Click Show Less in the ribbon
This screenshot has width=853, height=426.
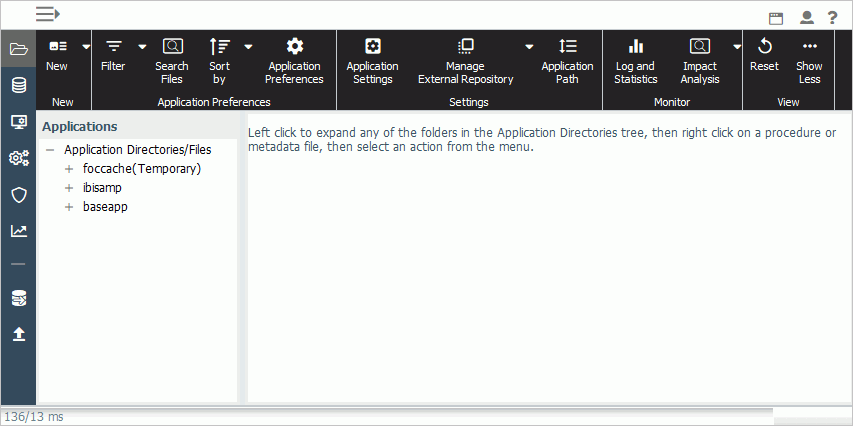809,61
